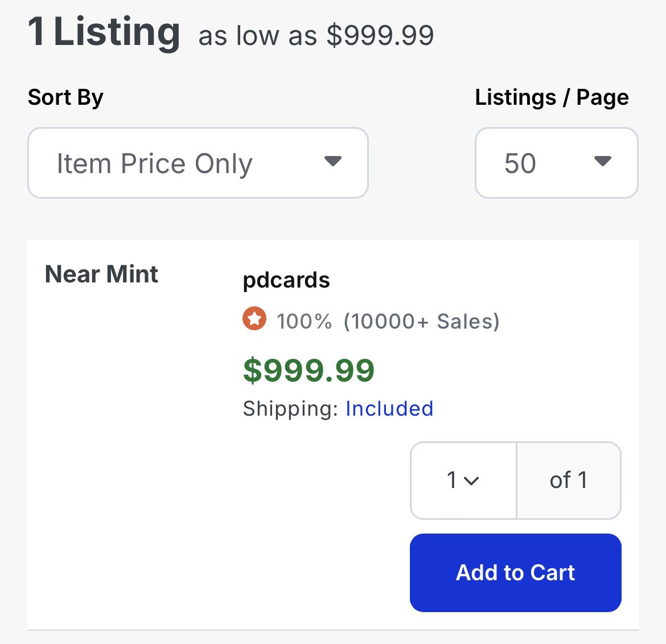Click the Listings / Page caret arrow

(x=602, y=162)
